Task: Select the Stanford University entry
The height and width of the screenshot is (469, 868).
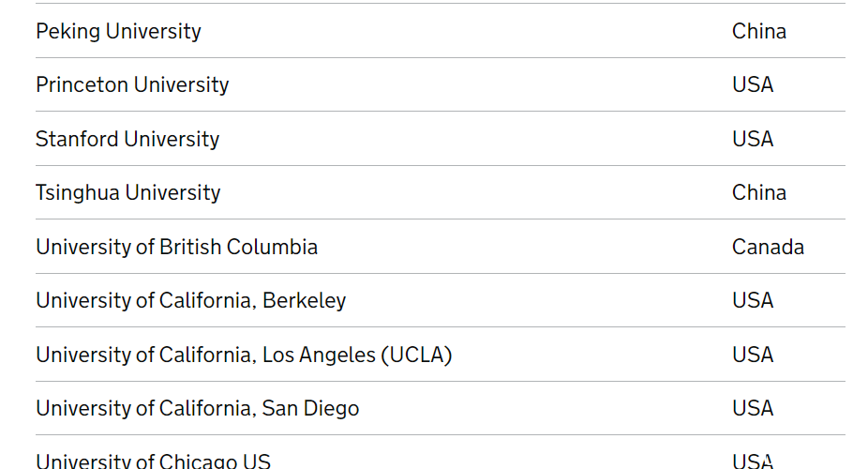Action: 127,139
